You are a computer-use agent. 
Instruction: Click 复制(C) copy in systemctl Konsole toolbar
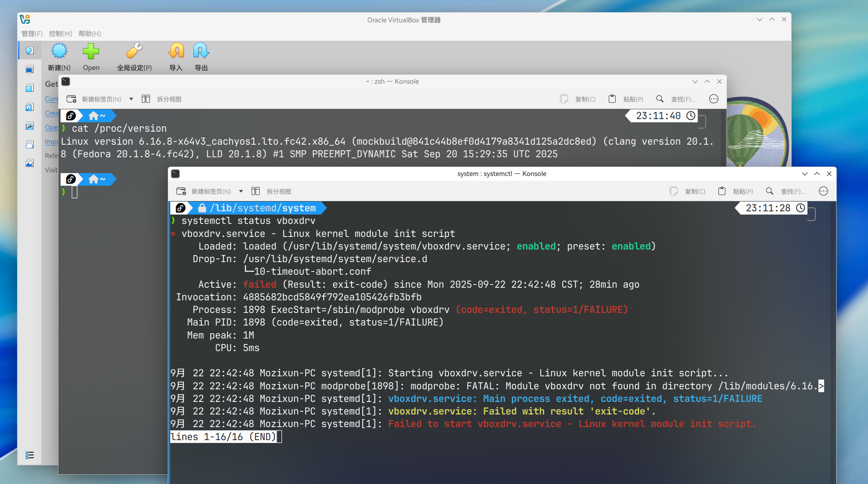coord(688,191)
